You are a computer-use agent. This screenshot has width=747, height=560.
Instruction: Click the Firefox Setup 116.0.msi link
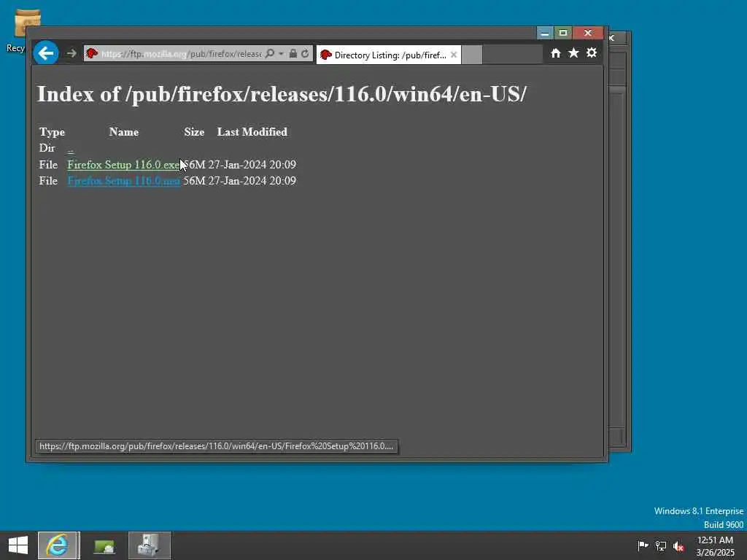click(x=123, y=181)
